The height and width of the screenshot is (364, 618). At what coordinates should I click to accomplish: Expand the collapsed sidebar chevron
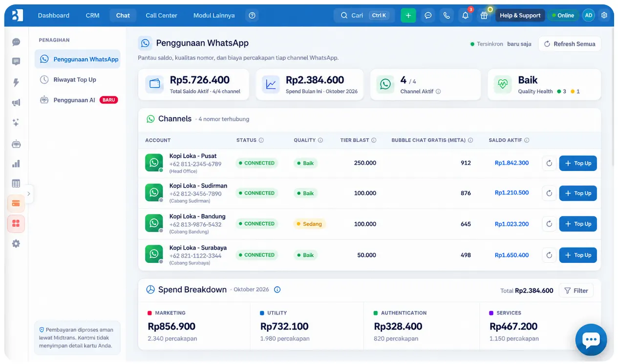click(29, 194)
